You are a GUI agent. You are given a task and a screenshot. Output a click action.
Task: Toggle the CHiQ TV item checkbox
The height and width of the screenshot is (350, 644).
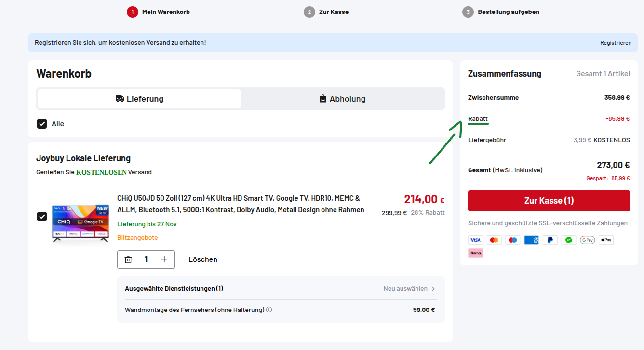42,217
